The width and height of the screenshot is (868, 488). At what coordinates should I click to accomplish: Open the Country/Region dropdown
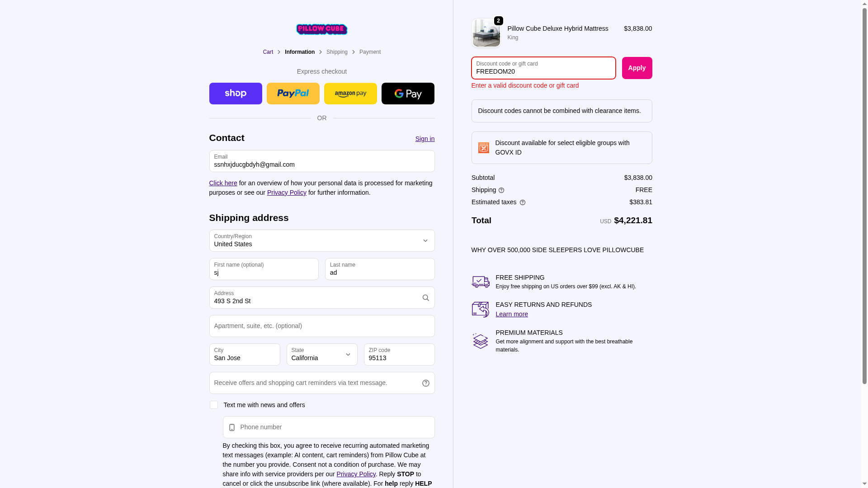(x=322, y=240)
